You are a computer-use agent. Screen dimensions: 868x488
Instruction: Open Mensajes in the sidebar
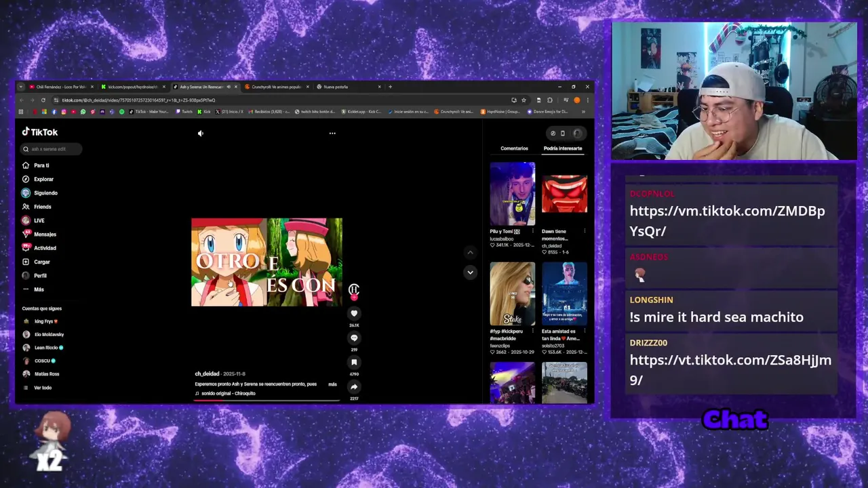39,235
